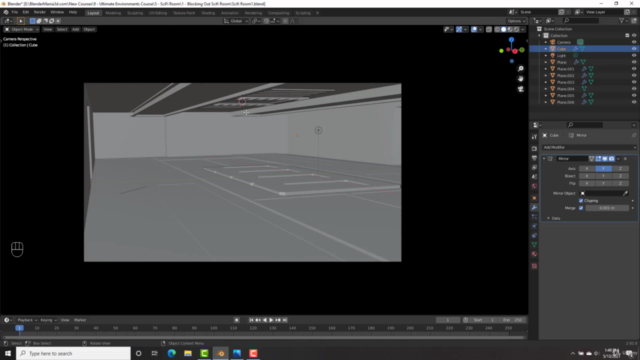Open the viewport Select menu
The width and height of the screenshot is (640, 360).
(x=62, y=29)
